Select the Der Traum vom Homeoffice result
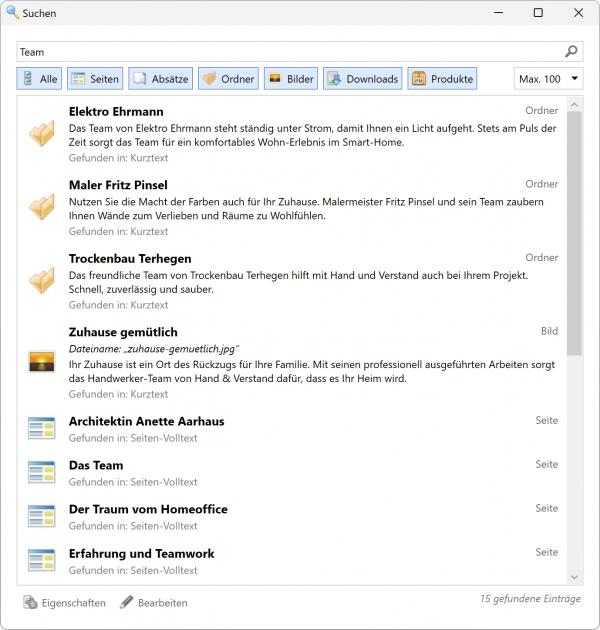The image size is (600, 630). 148,509
